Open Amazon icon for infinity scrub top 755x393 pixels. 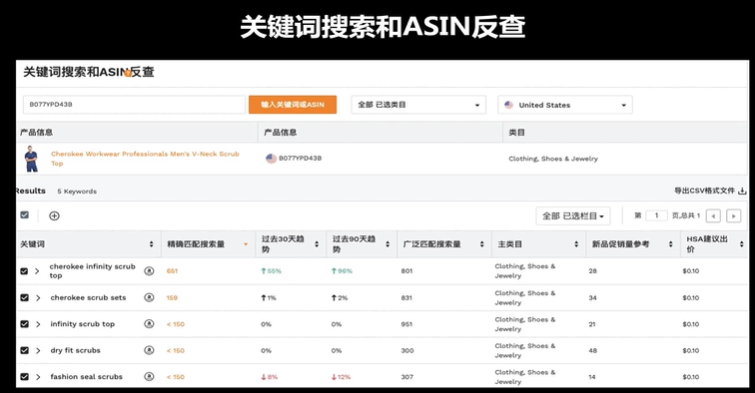coord(149,324)
